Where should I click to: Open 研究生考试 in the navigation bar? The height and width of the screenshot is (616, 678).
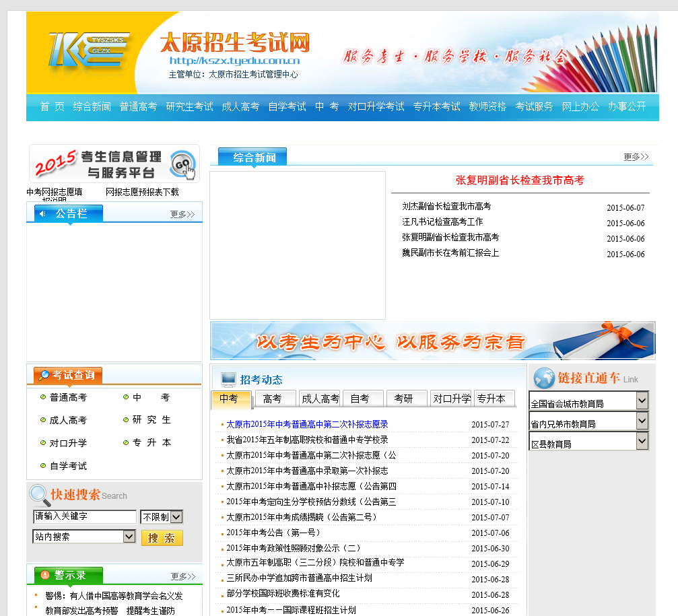click(x=189, y=107)
